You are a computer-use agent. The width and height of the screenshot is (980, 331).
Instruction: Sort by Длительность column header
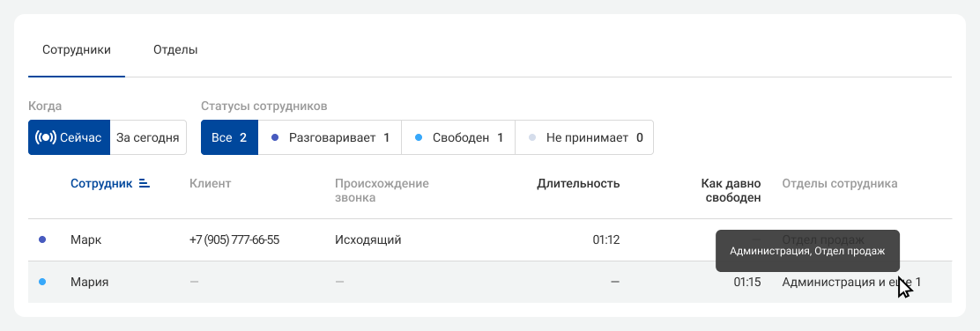pyautogui.click(x=578, y=184)
